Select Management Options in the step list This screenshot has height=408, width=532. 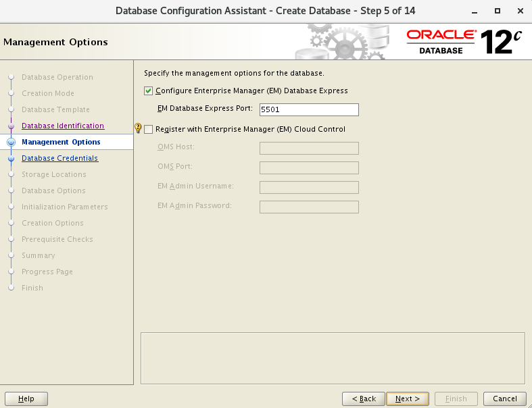61,142
